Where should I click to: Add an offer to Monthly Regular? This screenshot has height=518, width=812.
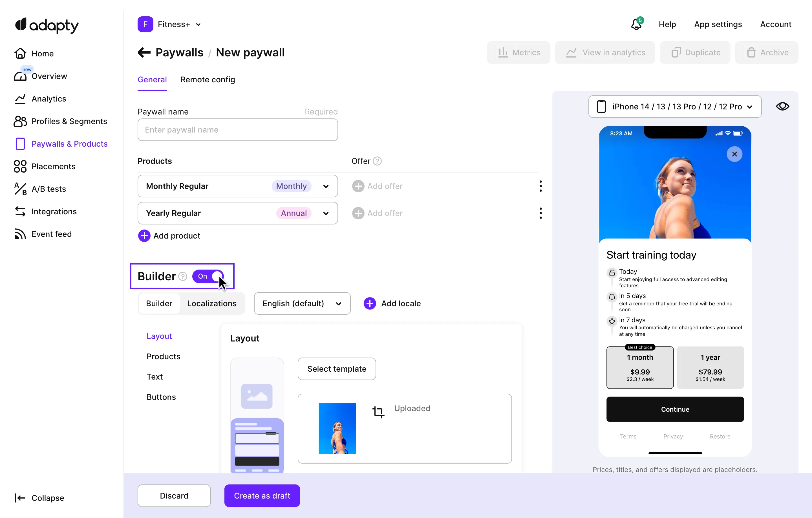tap(377, 186)
